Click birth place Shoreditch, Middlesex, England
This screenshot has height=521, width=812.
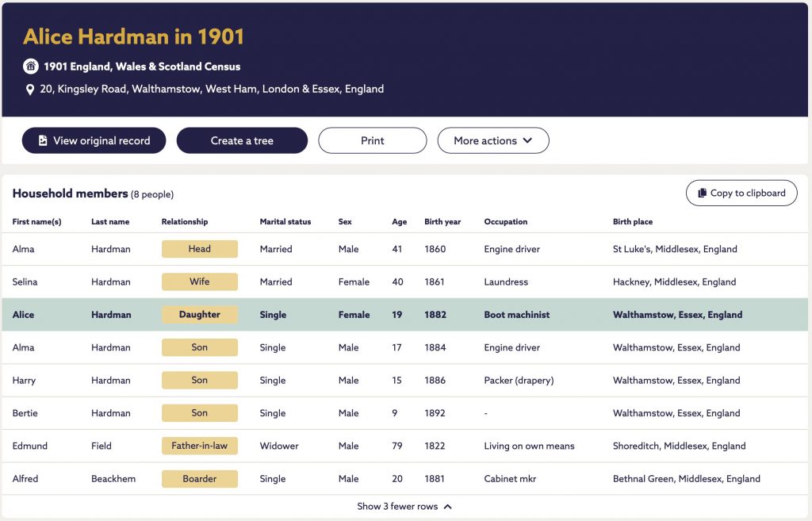(x=680, y=446)
